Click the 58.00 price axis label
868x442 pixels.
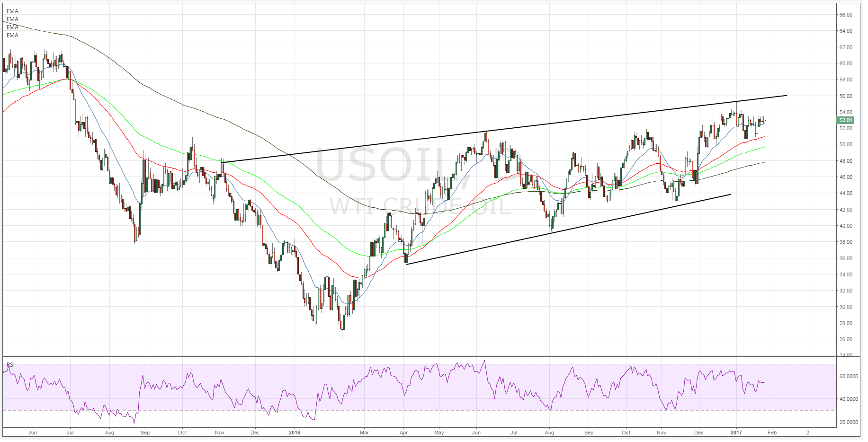(x=846, y=80)
